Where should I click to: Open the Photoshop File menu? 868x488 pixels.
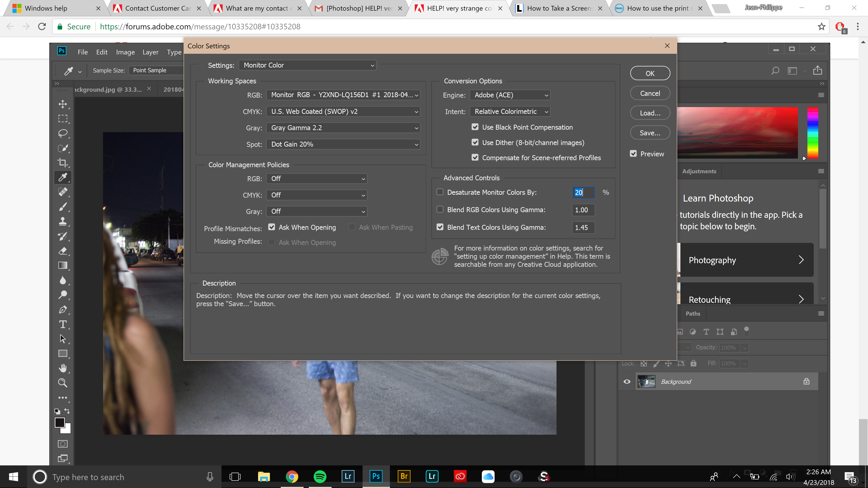(x=83, y=52)
